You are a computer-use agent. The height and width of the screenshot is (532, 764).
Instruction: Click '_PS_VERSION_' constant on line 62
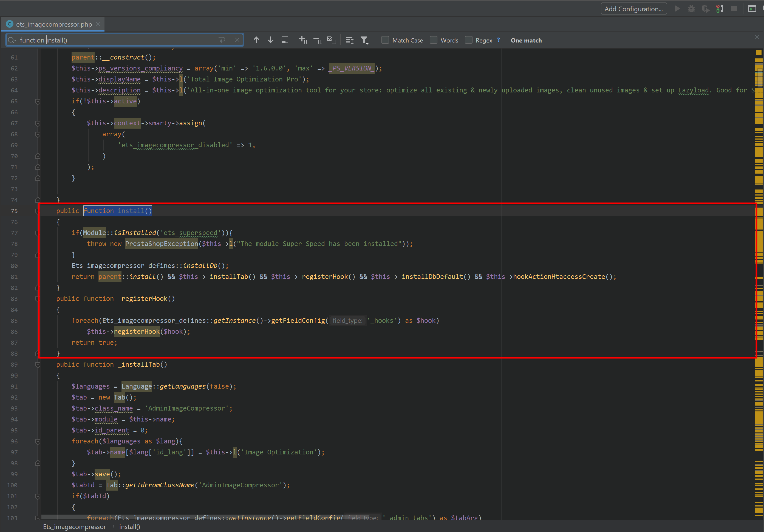(352, 68)
